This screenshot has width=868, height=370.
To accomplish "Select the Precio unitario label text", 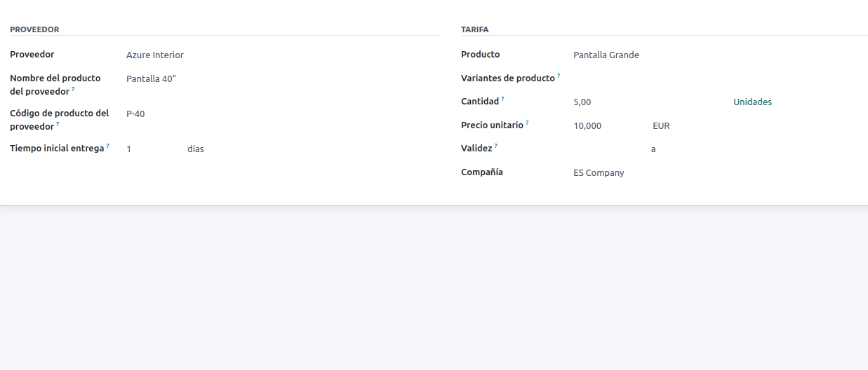I will point(492,125).
